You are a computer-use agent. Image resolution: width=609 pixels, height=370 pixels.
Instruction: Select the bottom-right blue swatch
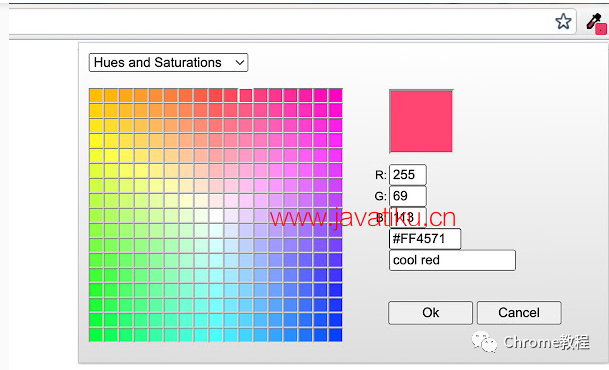(336, 335)
